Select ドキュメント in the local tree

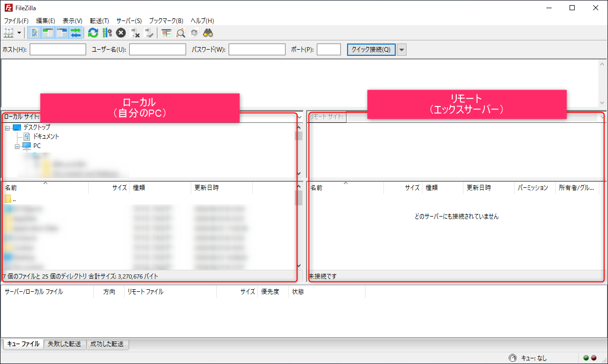[x=46, y=136]
